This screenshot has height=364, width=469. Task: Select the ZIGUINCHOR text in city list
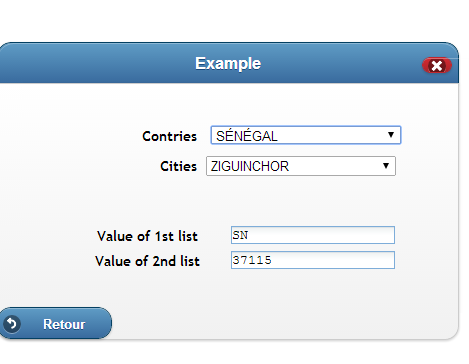[250, 166]
